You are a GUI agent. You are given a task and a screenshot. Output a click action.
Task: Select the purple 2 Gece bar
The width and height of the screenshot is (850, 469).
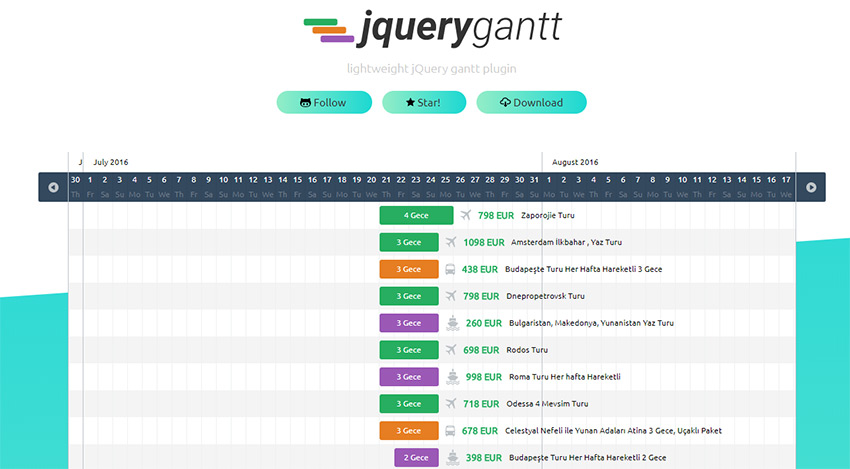click(416, 458)
